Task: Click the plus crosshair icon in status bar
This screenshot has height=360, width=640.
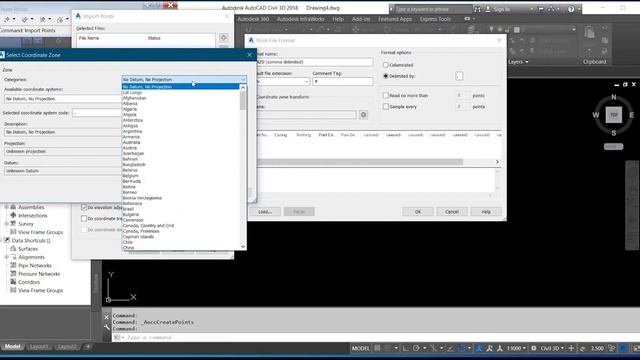Action: (x=571, y=348)
